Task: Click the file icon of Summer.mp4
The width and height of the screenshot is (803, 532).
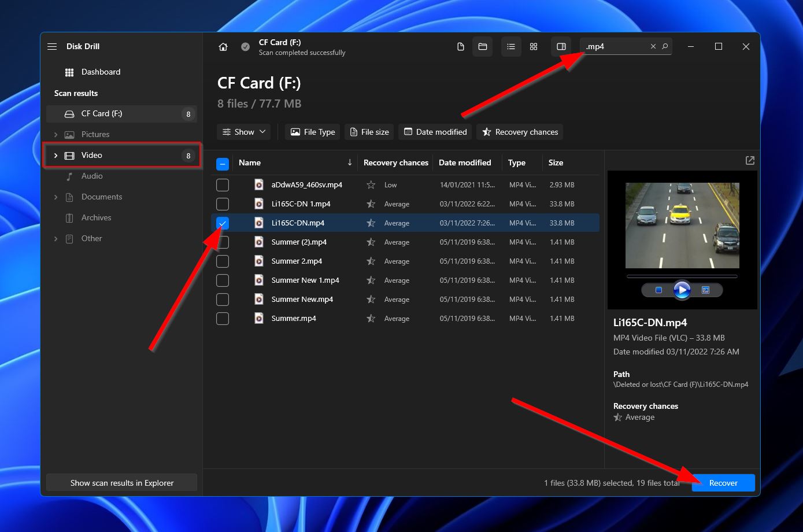Action: point(259,318)
